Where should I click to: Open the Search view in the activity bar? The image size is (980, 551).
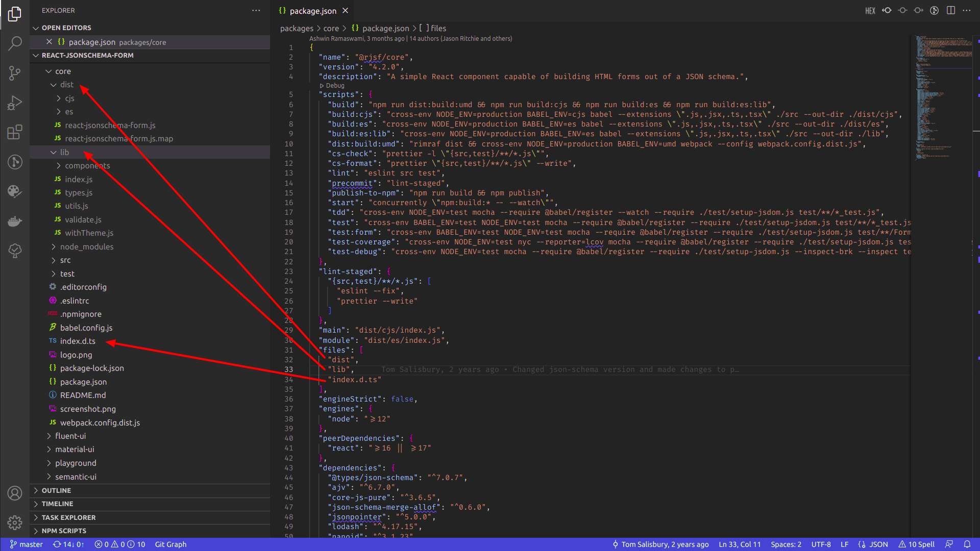click(x=15, y=43)
